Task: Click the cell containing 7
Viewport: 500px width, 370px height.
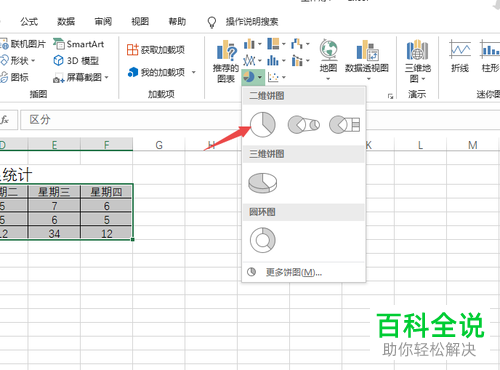Action: click(54, 206)
